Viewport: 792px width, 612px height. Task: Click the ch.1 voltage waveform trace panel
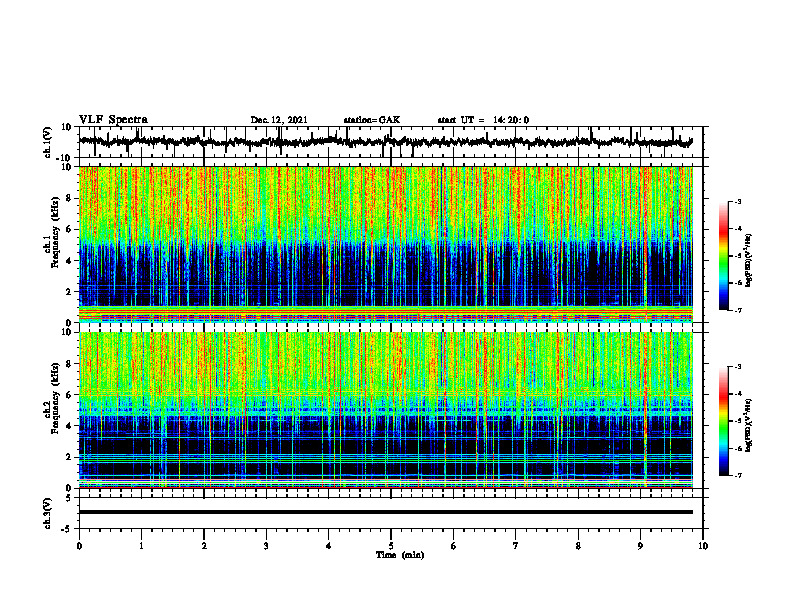click(x=390, y=142)
